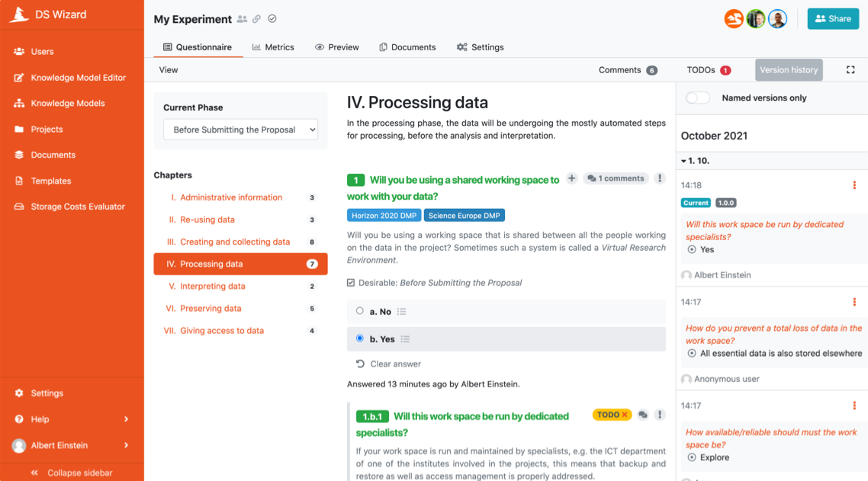
Task: Select radio option a. No
Action: pos(360,311)
